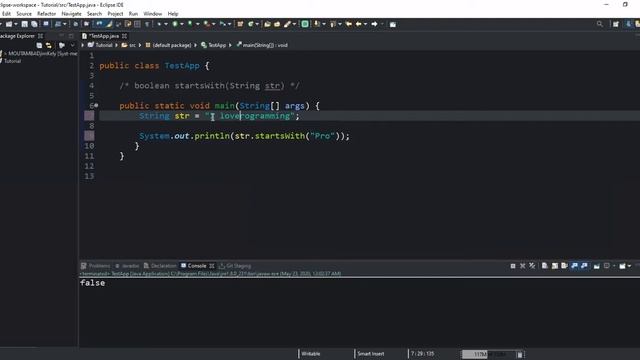Screen dimensions: 640x360
Task: Click the Debug bug icon in the toolbar
Action: [x=159, y=24]
